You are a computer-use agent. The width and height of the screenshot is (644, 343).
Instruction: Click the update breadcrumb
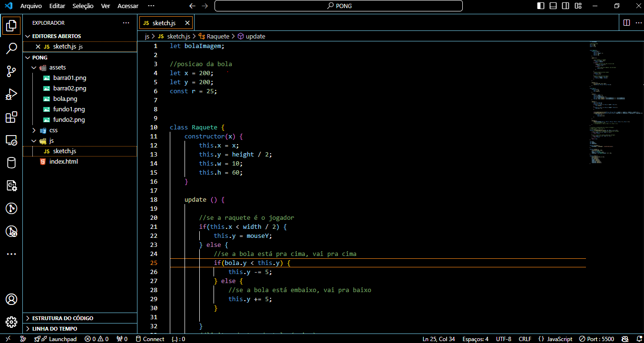click(252, 36)
